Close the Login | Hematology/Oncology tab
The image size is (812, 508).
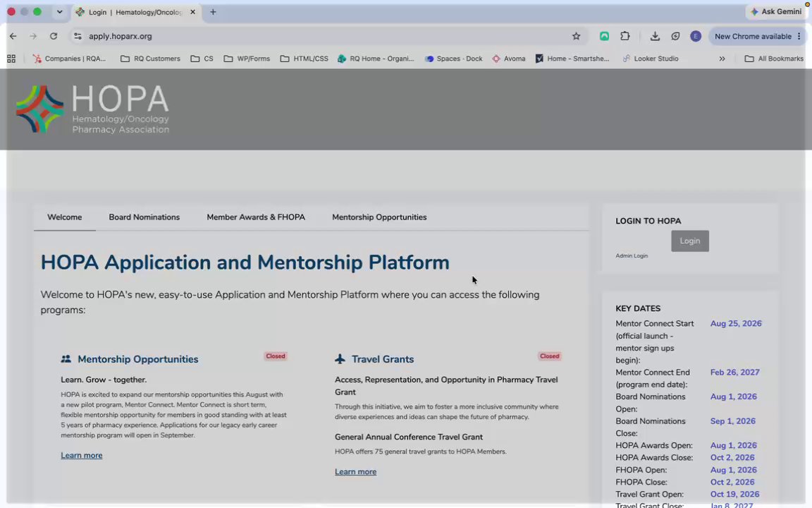tap(192, 12)
